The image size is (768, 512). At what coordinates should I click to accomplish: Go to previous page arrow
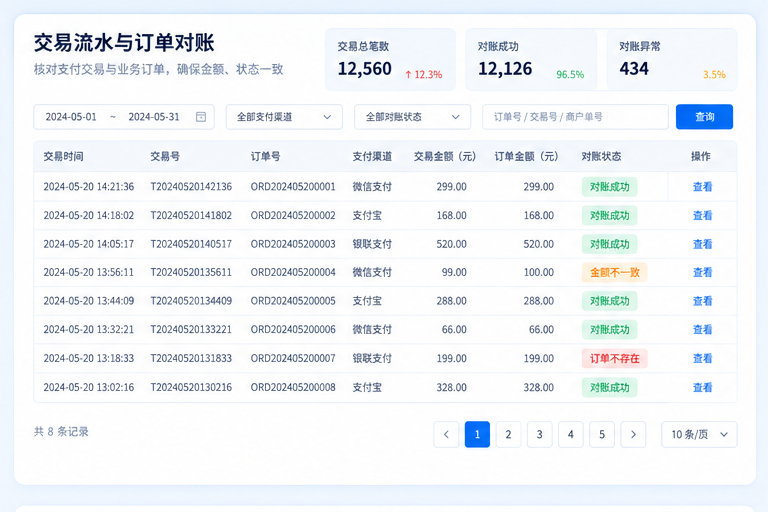coord(446,434)
